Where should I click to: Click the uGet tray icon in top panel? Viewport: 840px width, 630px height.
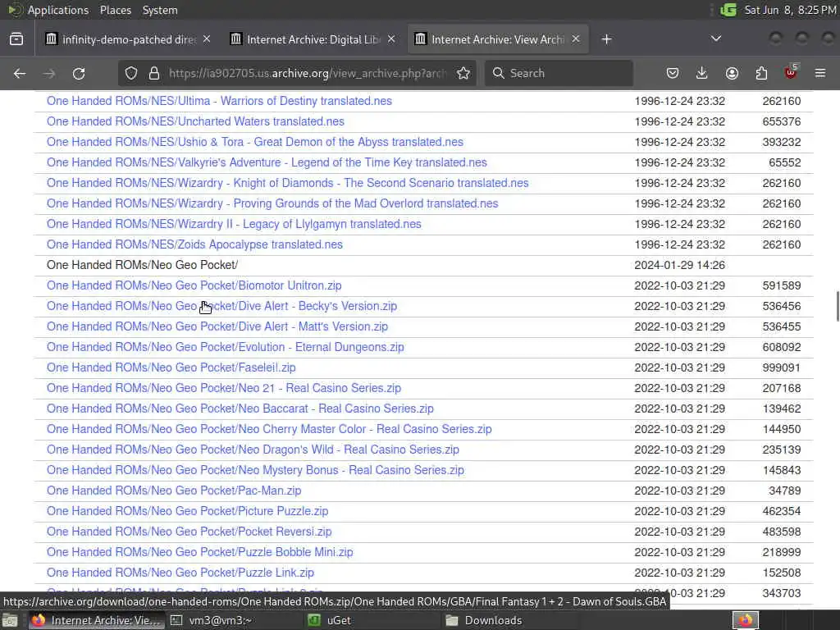[x=728, y=10]
